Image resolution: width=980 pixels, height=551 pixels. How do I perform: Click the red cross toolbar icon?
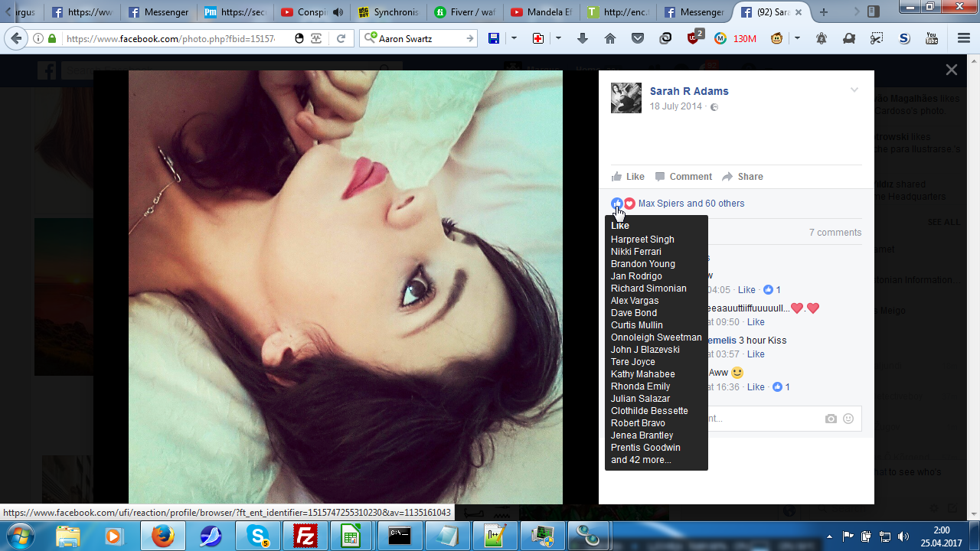[538, 38]
